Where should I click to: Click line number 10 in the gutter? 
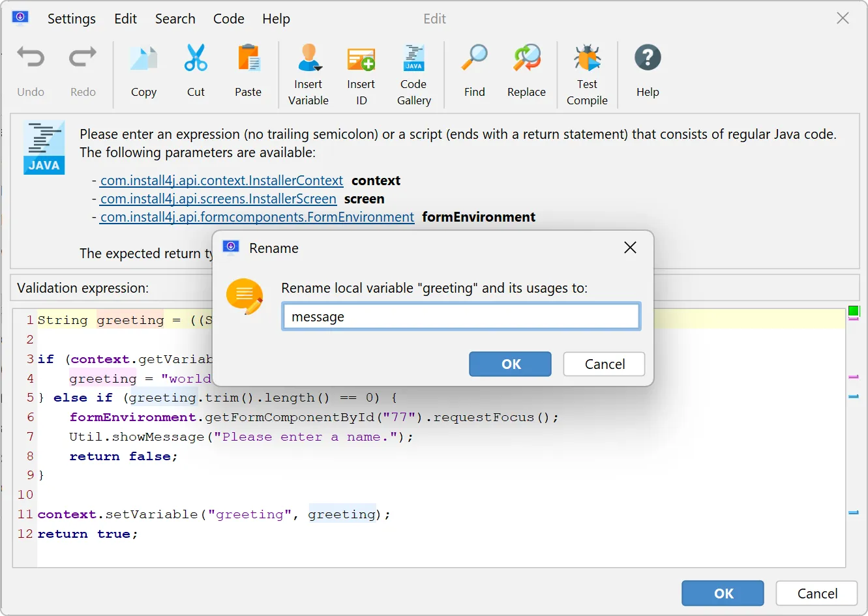pyautogui.click(x=25, y=495)
